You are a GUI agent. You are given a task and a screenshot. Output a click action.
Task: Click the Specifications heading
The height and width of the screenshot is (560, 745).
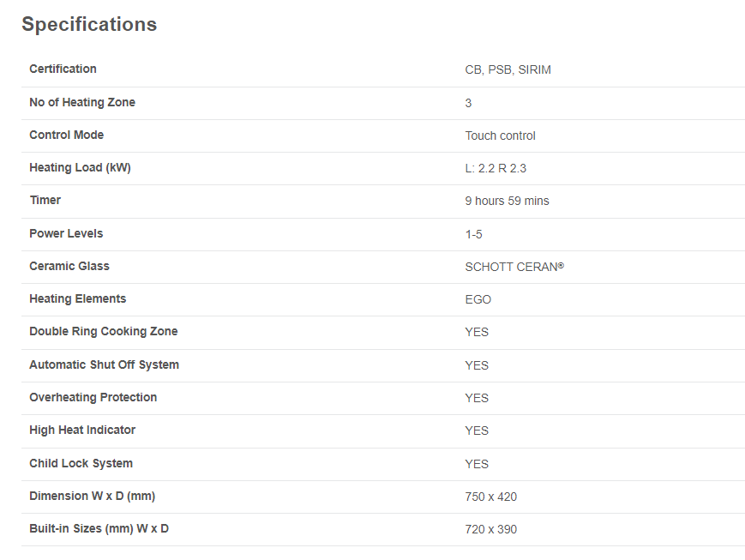coord(89,24)
